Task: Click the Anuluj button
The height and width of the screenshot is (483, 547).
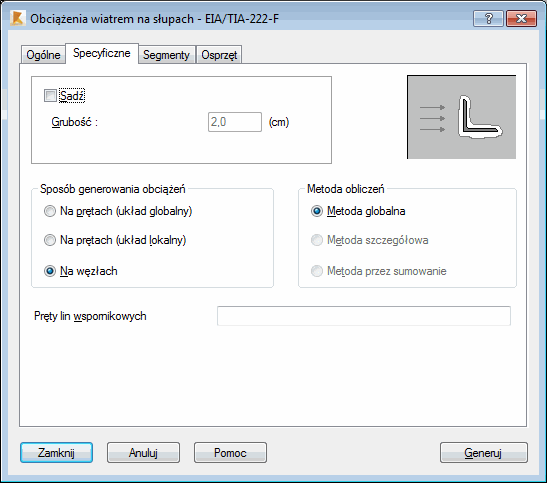Action: click(x=143, y=453)
